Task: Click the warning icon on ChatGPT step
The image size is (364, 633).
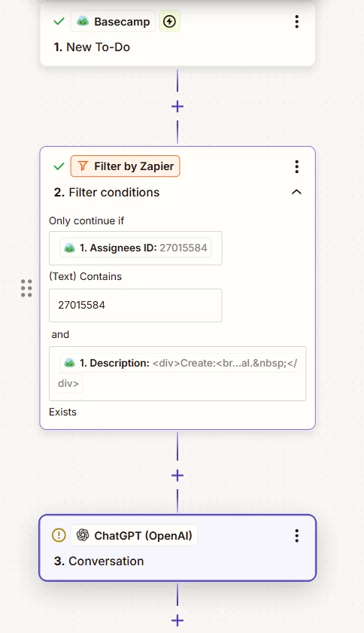Action: [x=59, y=535]
